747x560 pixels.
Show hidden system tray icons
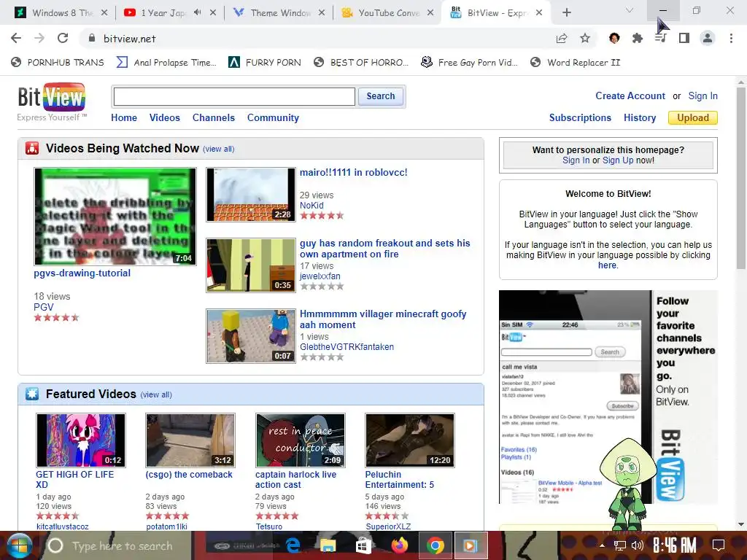pyautogui.click(x=602, y=545)
